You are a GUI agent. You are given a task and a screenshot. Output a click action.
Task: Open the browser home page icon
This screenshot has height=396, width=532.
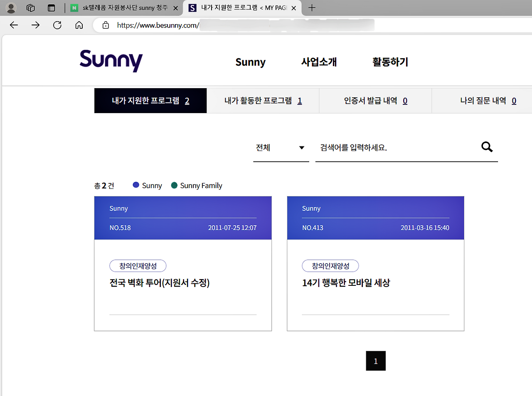coord(79,25)
